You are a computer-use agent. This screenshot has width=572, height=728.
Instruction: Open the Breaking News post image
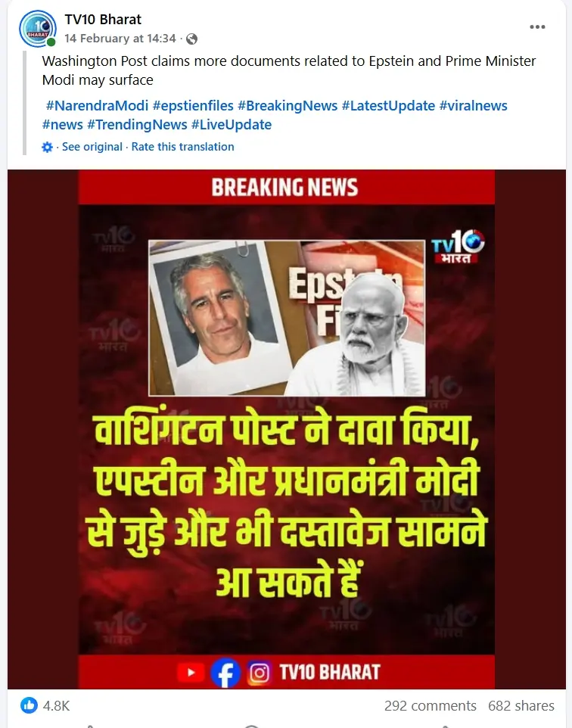287,429
